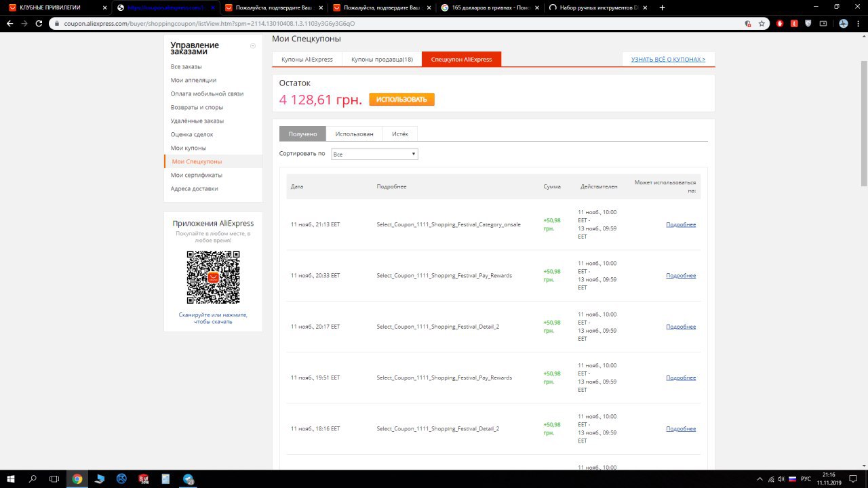Open the calculator-like app on taskbar

point(166,479)
